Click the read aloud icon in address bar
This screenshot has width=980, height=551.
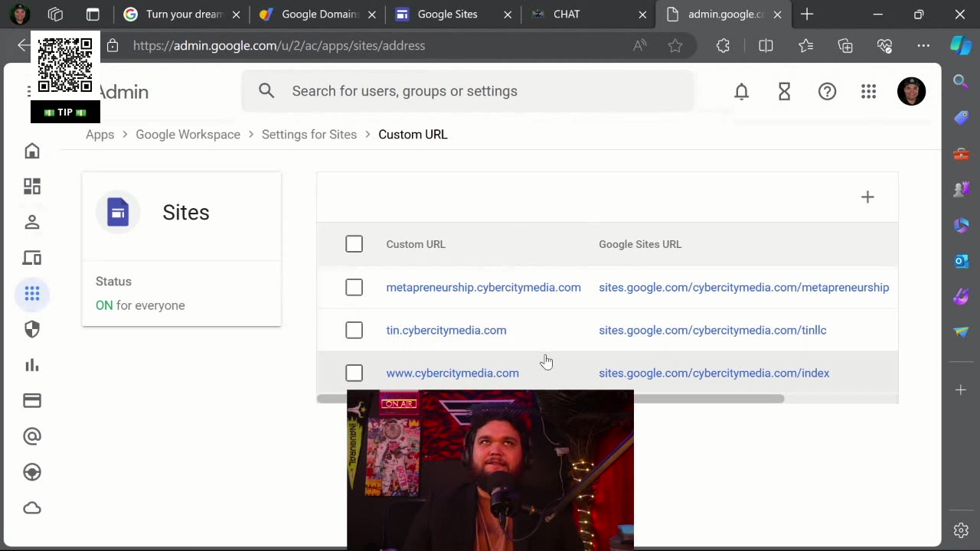coord(640,46)
